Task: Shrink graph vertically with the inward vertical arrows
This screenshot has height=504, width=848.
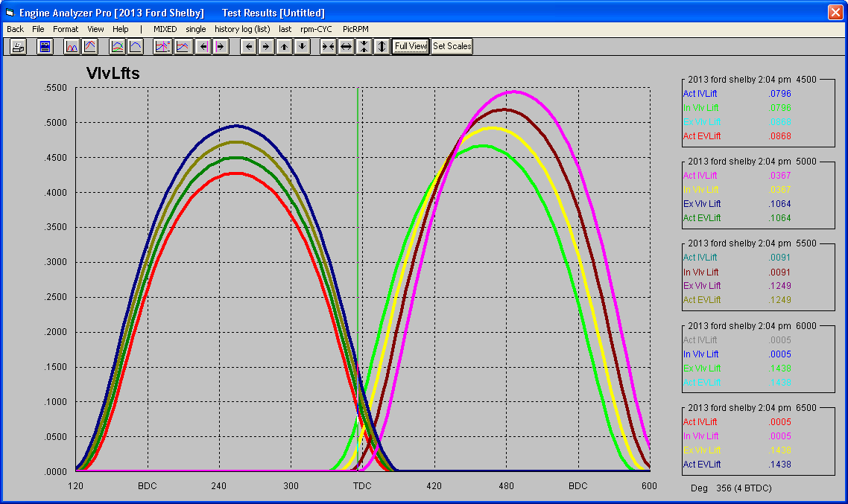Action: (x=364, y=46)
